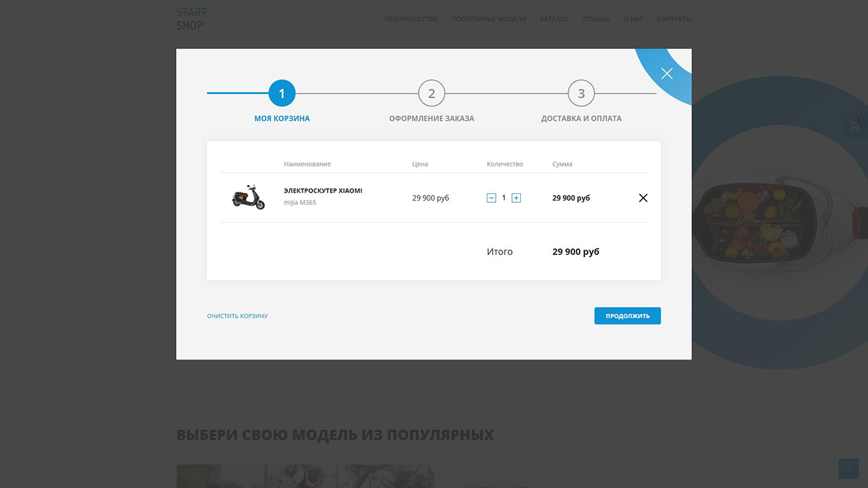Click step 1 label МОЯ КОРЗИНА

point(282,118)
